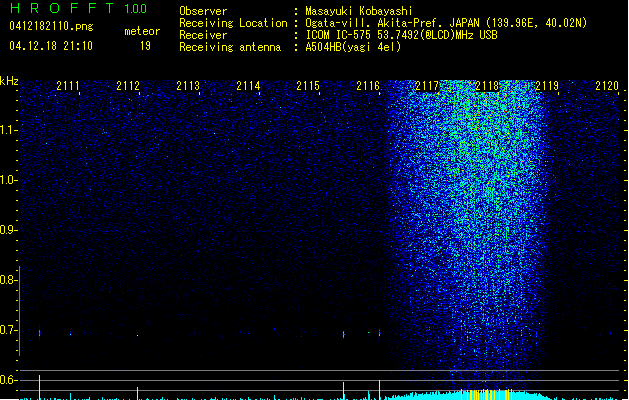The height and width of the screenshot is (400, 629).
Task: Click the meteor echo dot at 2116 on 0.7 kHz
Action: coord(379,333)
